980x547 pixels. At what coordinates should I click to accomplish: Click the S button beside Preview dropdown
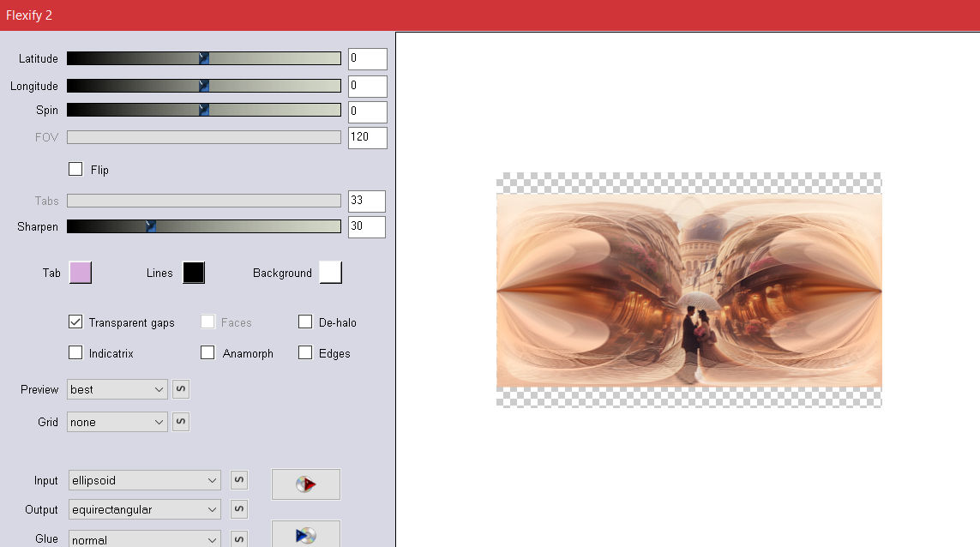click(x=181, y=389)
